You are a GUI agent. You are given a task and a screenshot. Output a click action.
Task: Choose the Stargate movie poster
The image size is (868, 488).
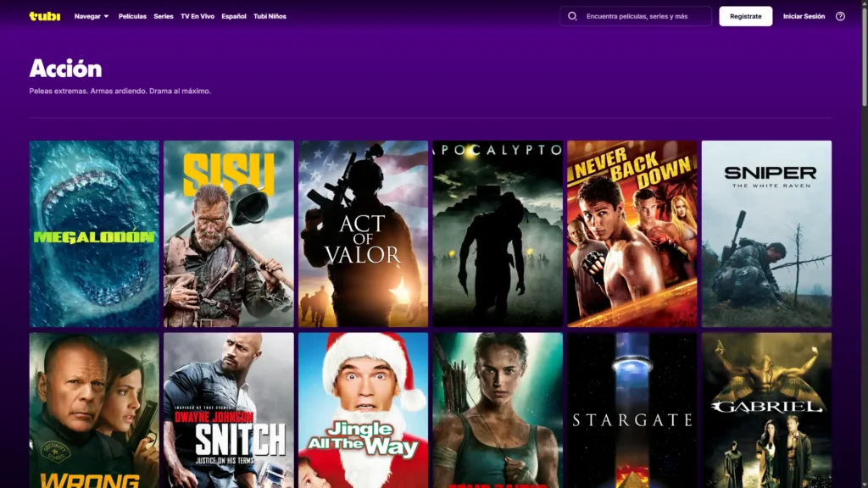pyautogui.click(x=632, y=410)
